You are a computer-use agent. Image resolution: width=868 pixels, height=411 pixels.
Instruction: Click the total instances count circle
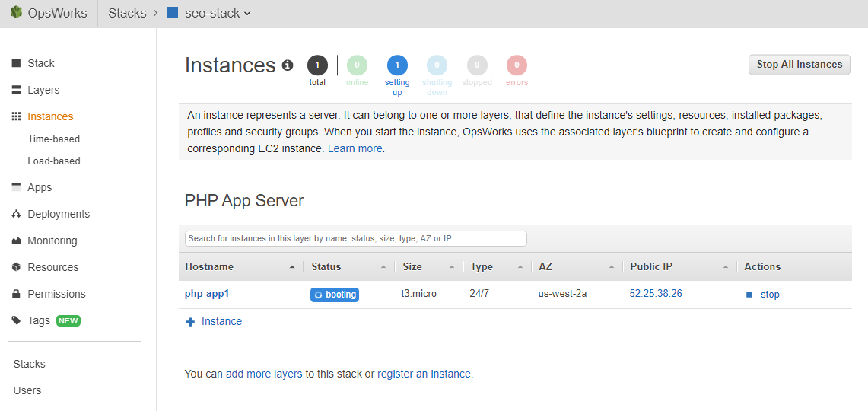317,65
